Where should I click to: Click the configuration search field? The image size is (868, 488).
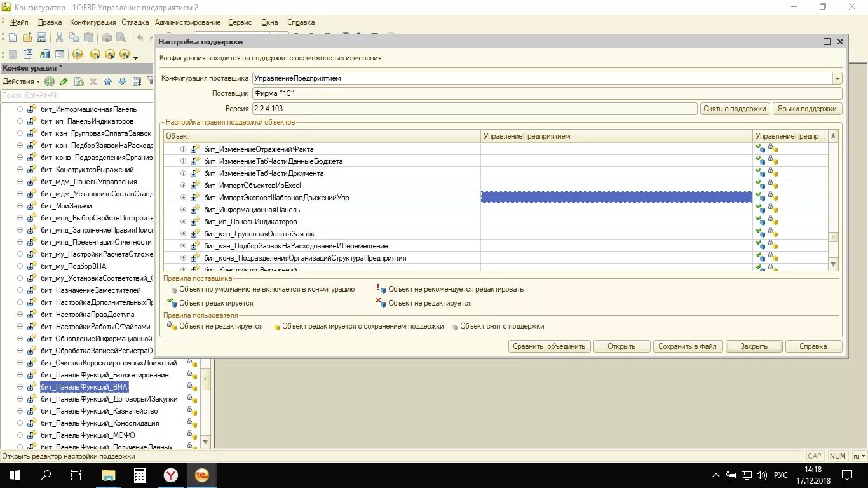click(x=76, y=95)
